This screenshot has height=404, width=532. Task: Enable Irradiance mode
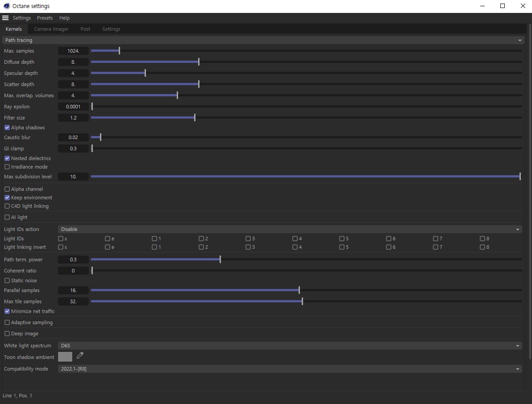(x=7, y=167)
